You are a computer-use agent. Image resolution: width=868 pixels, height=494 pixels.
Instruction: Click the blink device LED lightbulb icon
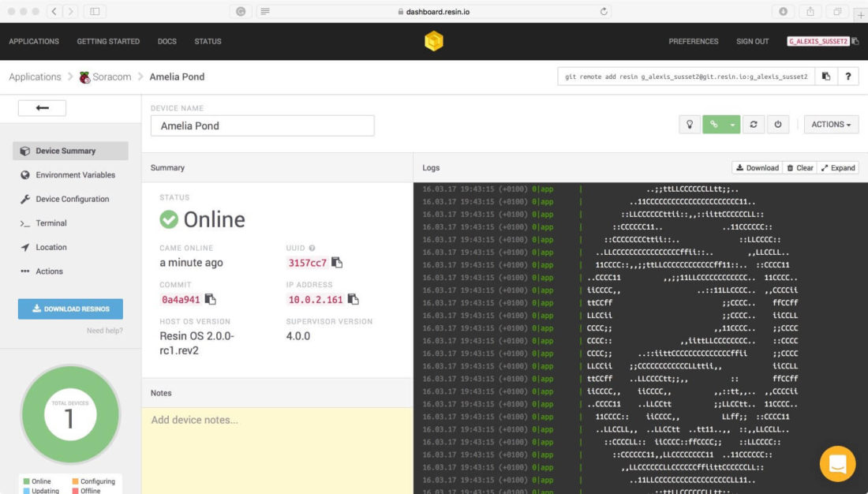[689, 124]
